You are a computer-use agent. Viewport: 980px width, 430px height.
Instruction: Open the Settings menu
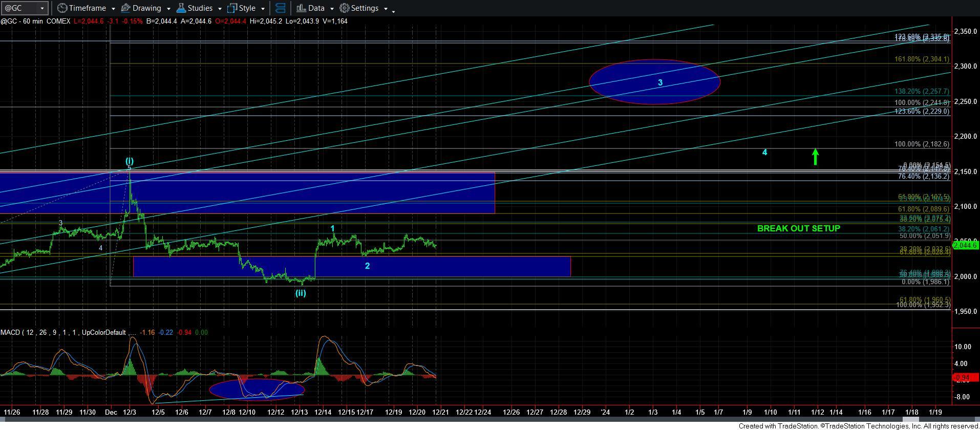click(364, 8)
